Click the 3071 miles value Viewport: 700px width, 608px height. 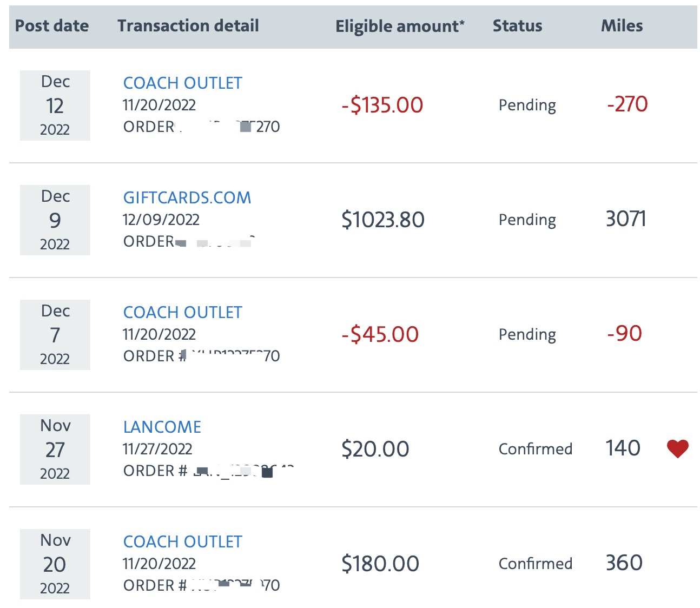[x=626, y=219]
